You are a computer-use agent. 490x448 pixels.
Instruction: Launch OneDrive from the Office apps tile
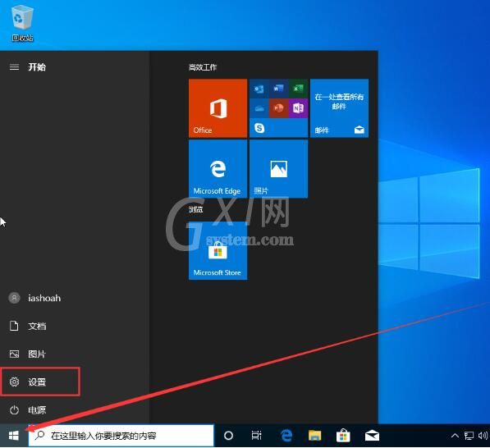259,108
